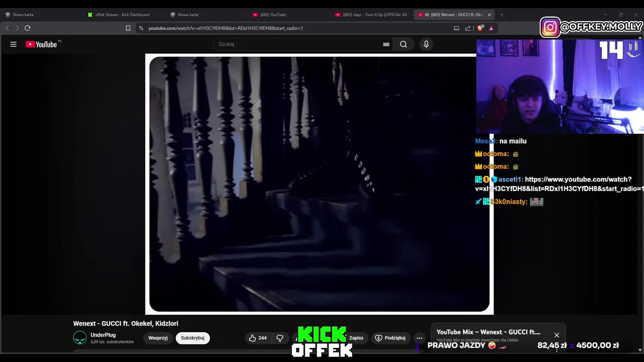
Task: Open site information icon in address bar
Action: (141, 28)
